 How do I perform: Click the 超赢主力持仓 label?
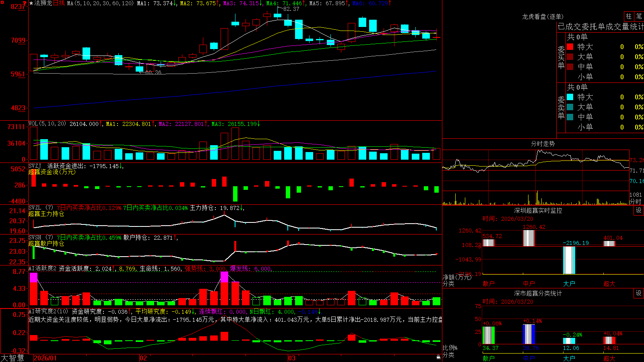46,214
